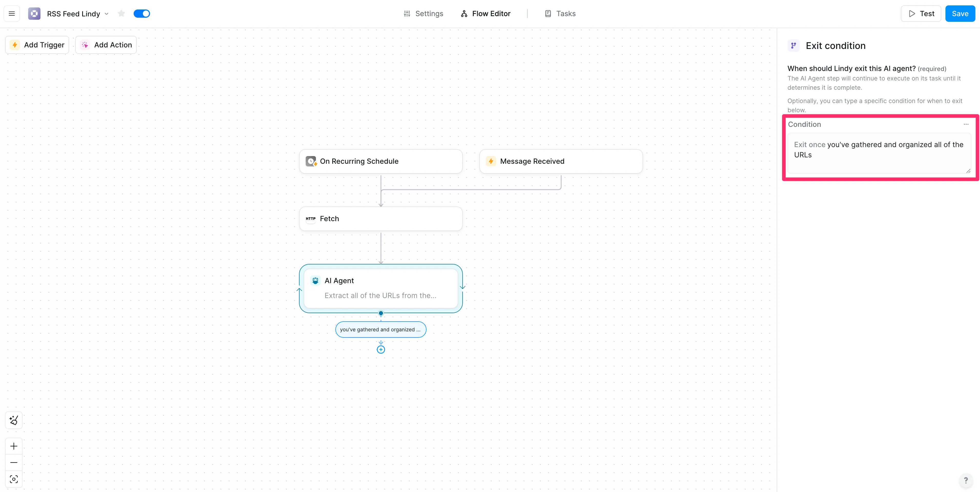This screenshot has height=492, width=980.
Task: Open the help question mark
Action: [966, 480]
